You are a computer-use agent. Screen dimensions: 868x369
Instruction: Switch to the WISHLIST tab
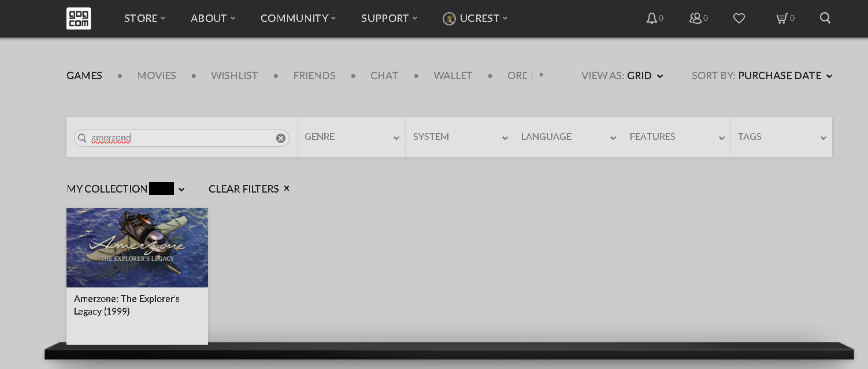coord(234,76)
